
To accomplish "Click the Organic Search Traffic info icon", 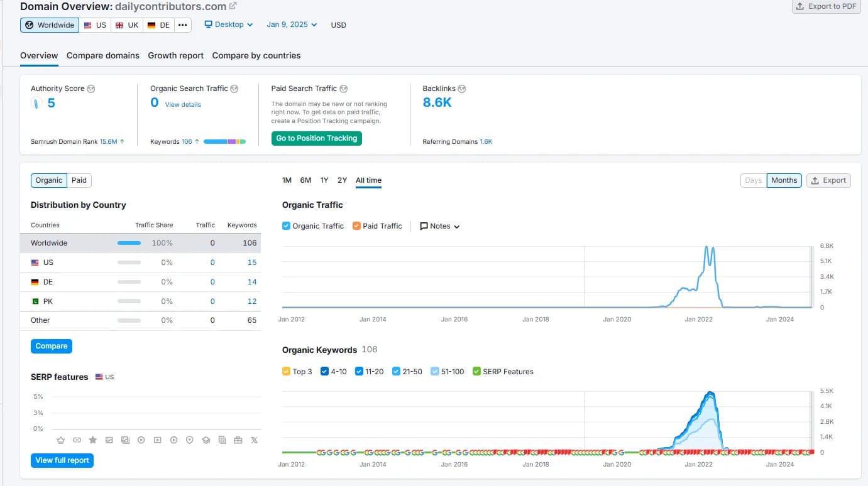I will [x=234, y=89].
